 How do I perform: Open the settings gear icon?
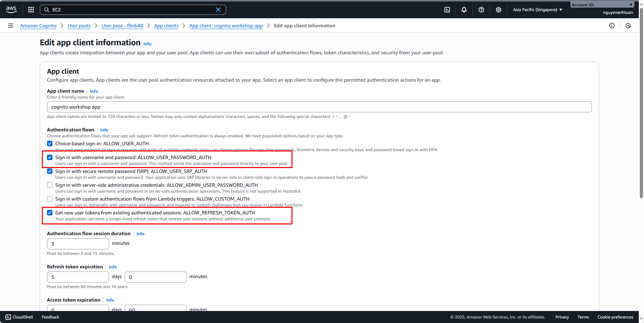point(499,10)
